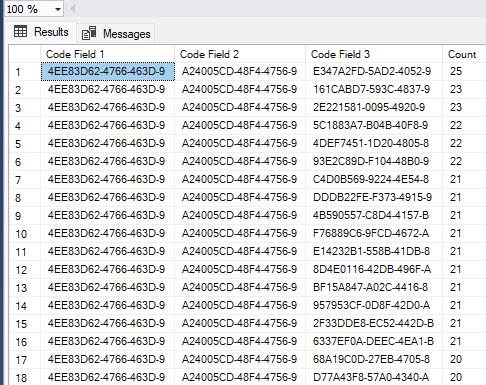Click Count value 23 in row 3
The image size is (486, 385).
pyautogui.click(x=464, y=107)
